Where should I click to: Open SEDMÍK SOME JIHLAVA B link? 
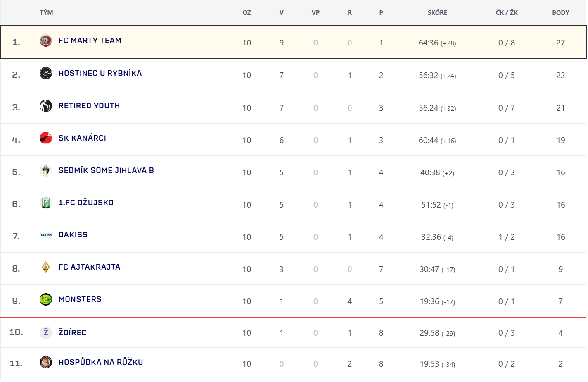[106, 170]
